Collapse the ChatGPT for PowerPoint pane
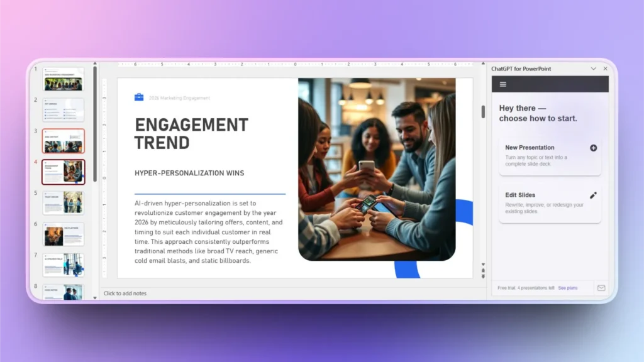 [594, 69]
